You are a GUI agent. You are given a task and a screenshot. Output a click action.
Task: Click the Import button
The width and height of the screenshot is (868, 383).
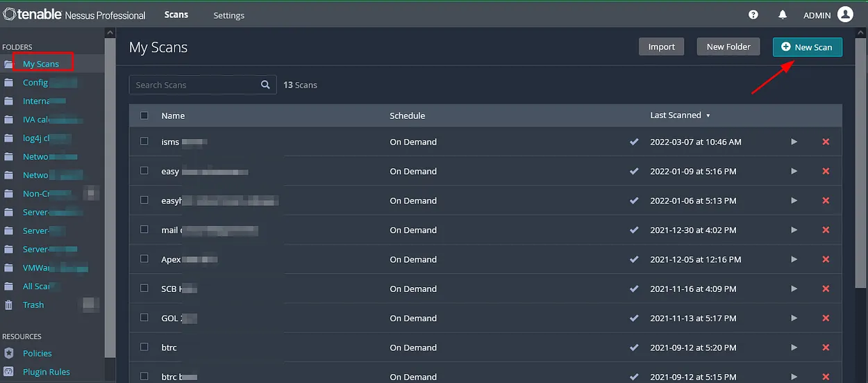661,47
